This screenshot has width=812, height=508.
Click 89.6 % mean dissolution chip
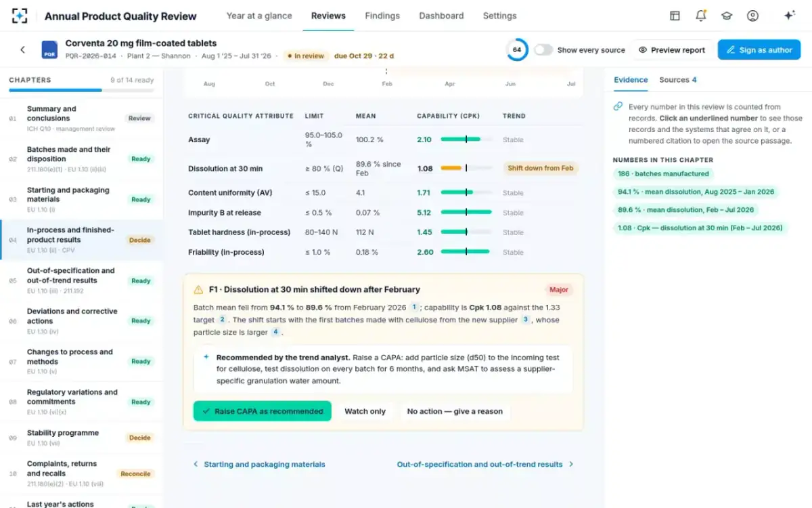pos(685,210)
